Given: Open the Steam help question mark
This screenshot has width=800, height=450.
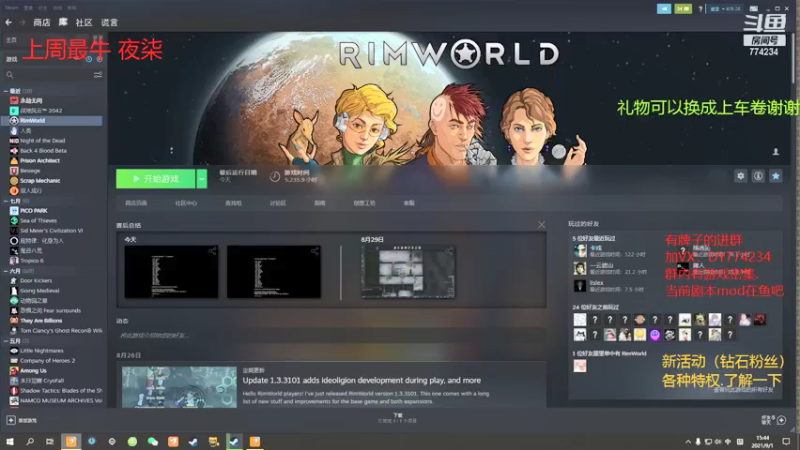Looking at the screenshot, I should (x=700, y=9).
